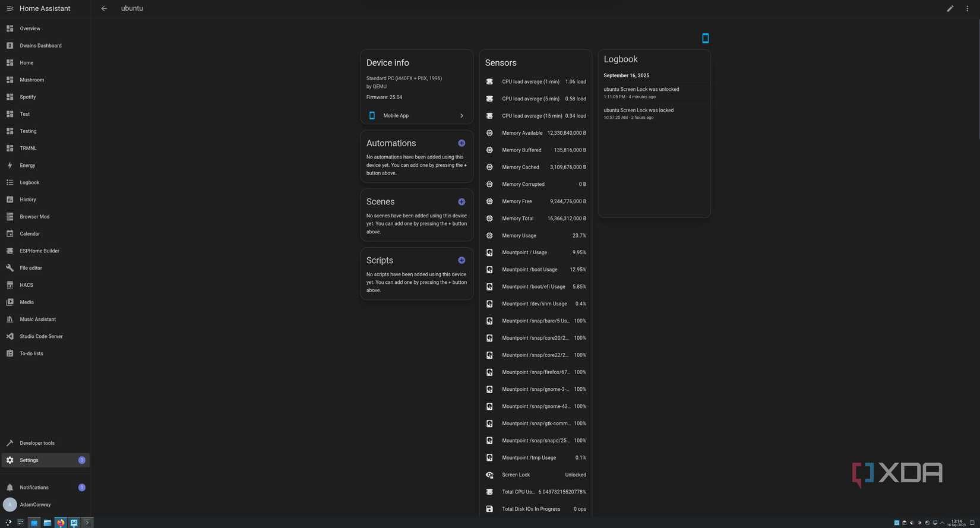Screen dimensions: 980x528
Task: Edit device name with pencil icon
Action: click(x=950, y=8)
